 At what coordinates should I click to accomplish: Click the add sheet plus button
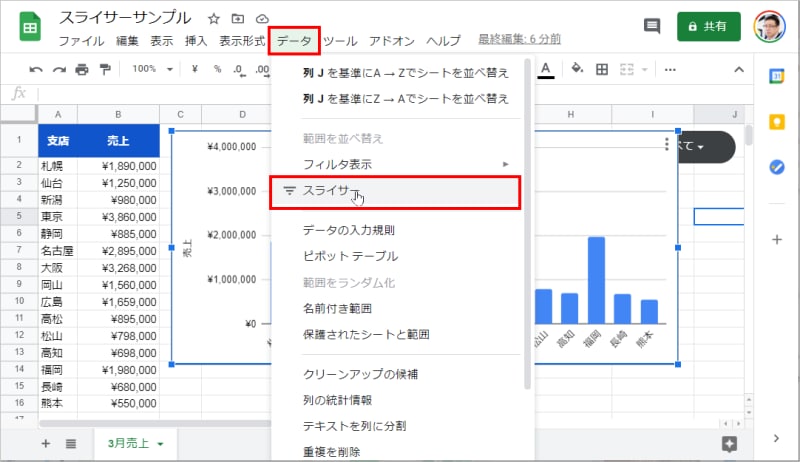pyautogui.click(x=45, y=444)
